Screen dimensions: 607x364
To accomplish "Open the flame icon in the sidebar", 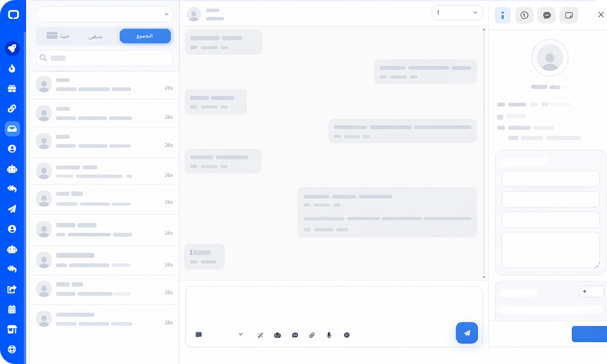I will (12, 69).
